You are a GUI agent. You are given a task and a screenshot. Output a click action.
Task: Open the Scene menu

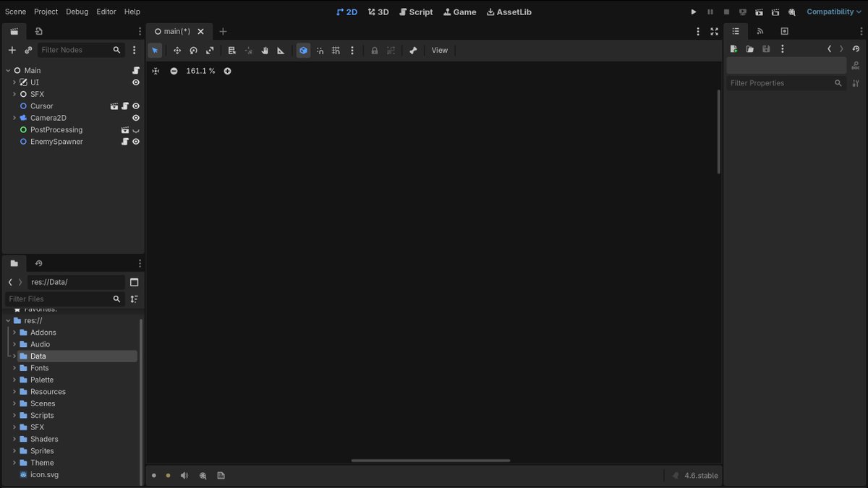tap(15, 12)
